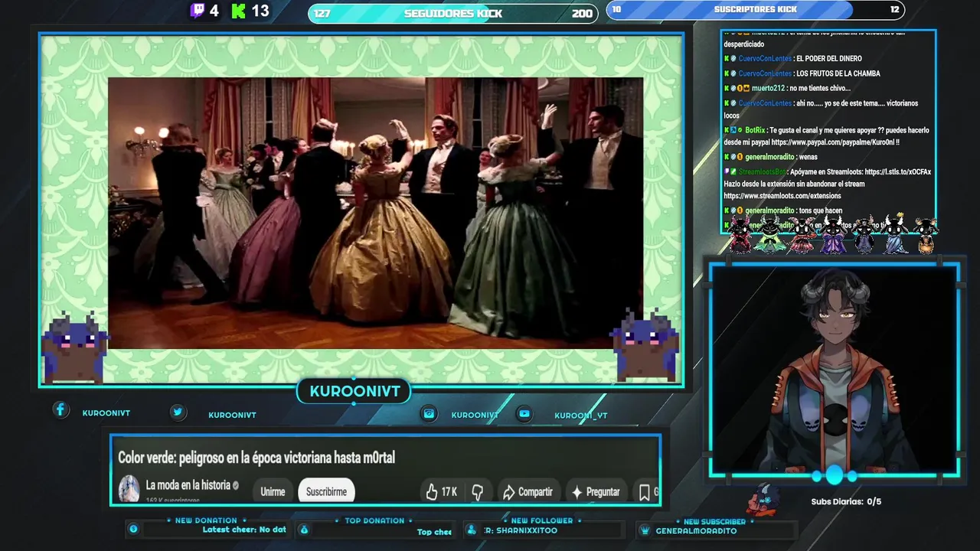Click the video title 'Color verde: peligroso...'
The image size is (980, 551).
[256, 458]
